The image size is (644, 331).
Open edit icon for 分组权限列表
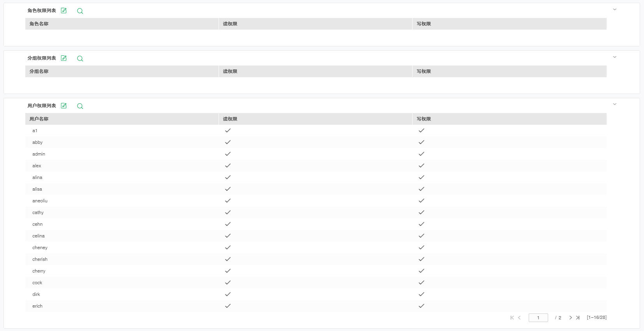(64, 58)
